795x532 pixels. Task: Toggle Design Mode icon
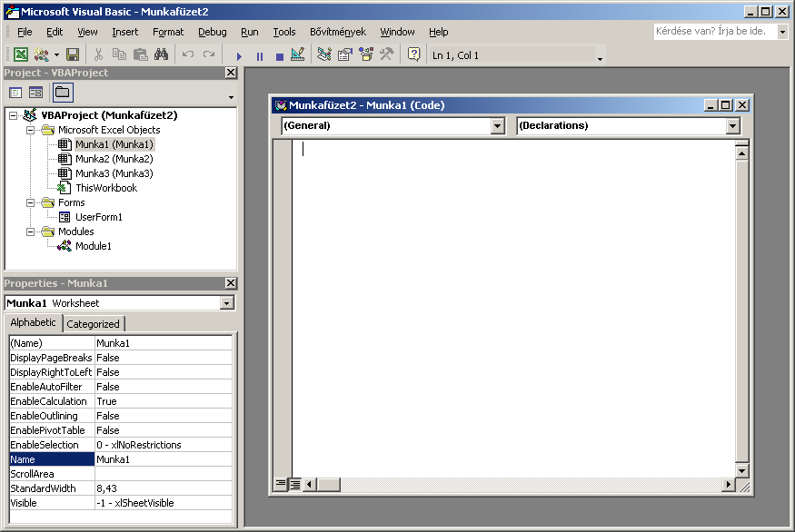tap(298, 54)
